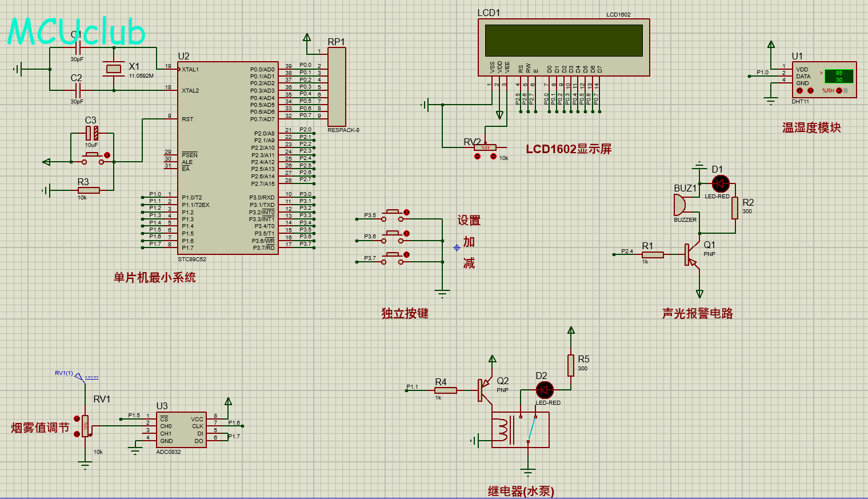The image size is (868, 499).
Task: Click the BUZ1 buzzer component
Action: (x=681, y=205)
